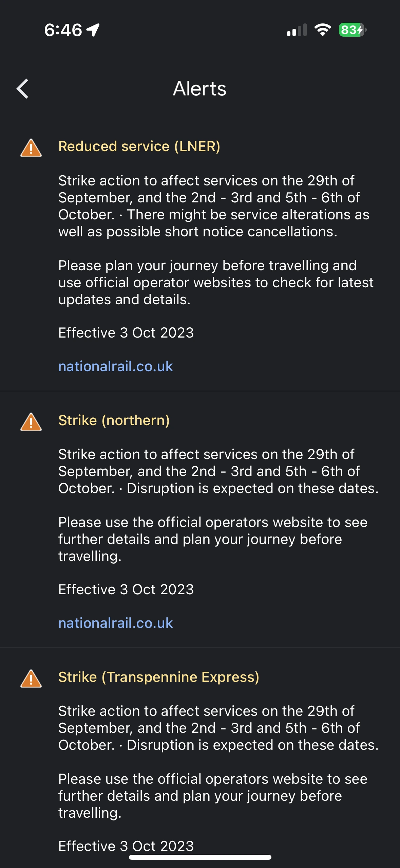Tap the location arrow in status bar
The image size is (400, 868).
coord(93,30)
